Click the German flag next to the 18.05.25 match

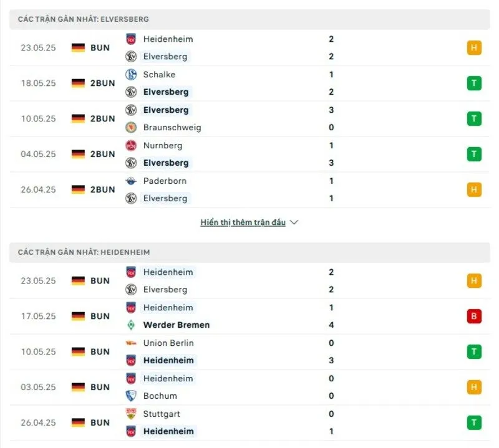pyautogui.click(x=79, y=83)
